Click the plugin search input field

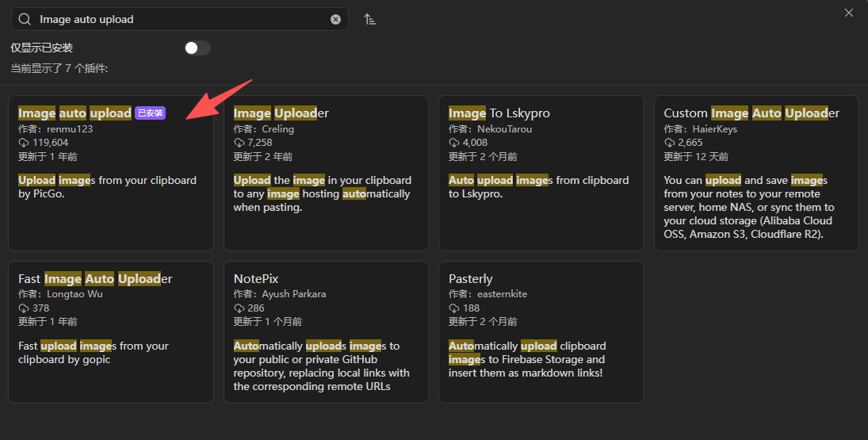182,19
